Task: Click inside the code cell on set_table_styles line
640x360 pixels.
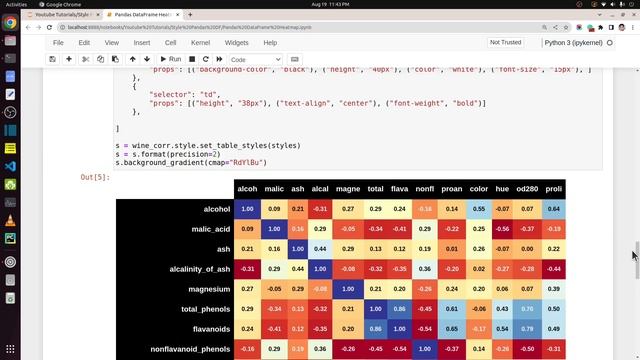Action: 208,145
